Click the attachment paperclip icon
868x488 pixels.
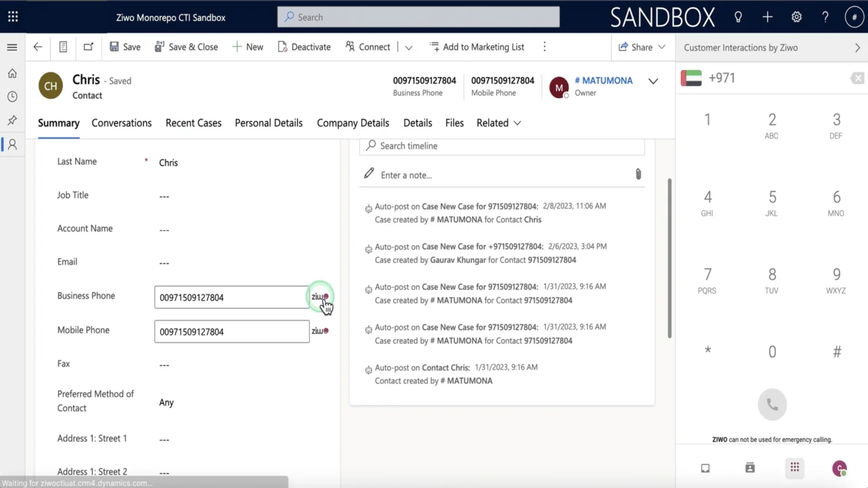tap(638, 174)
